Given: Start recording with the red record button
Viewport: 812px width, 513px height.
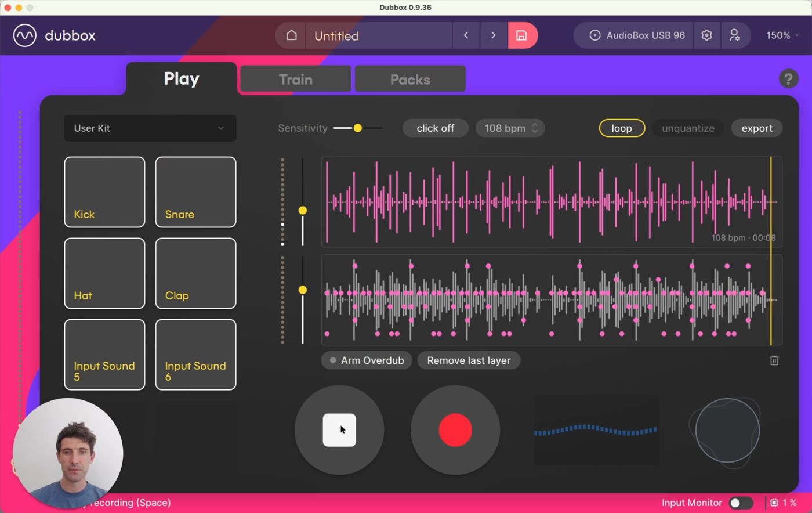Looking at the screenshot, I should 455,430.
